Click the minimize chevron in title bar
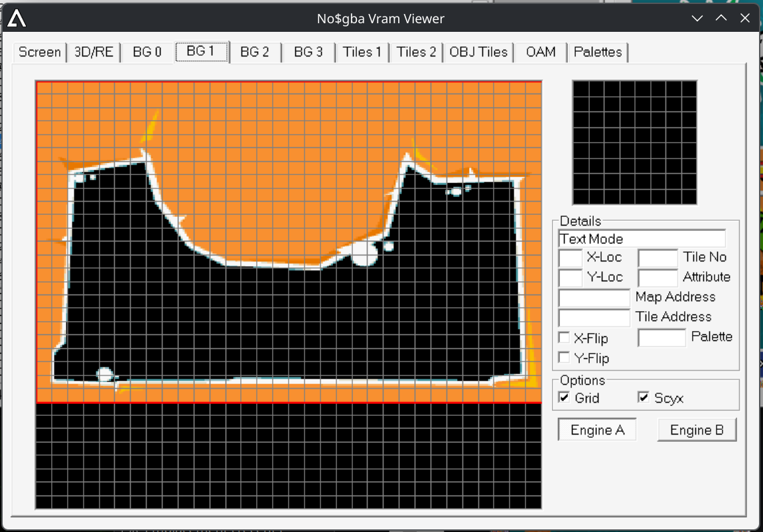763x532 pixels. (x=697, y=19)
